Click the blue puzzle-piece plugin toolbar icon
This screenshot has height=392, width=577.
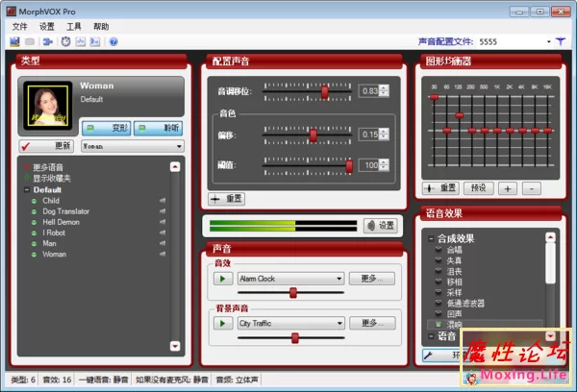pos(48,41)
